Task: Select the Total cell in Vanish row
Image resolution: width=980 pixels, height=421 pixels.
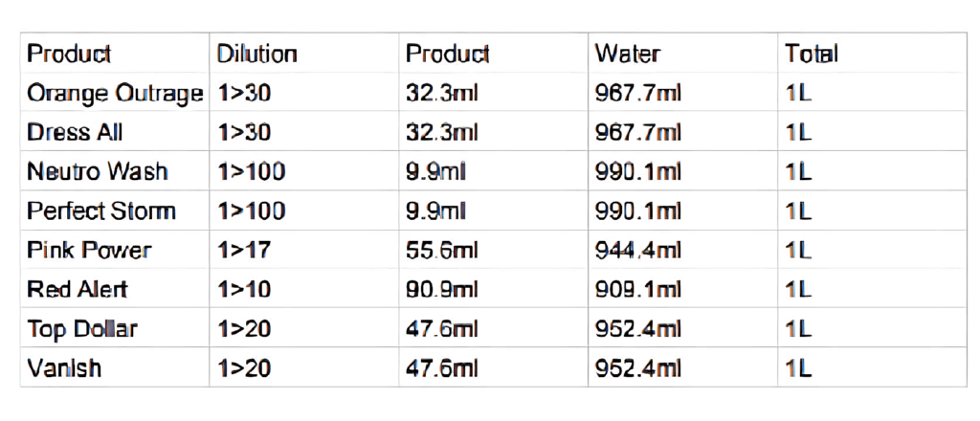Action: point(798,368)
